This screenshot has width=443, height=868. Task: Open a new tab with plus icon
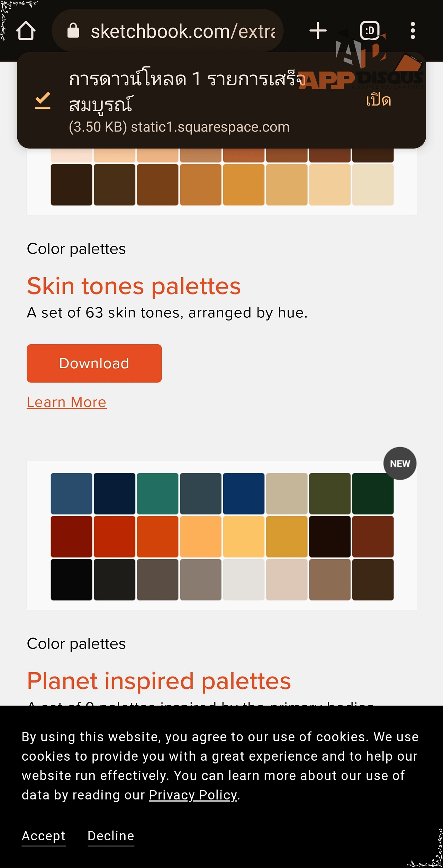[318, 31]
